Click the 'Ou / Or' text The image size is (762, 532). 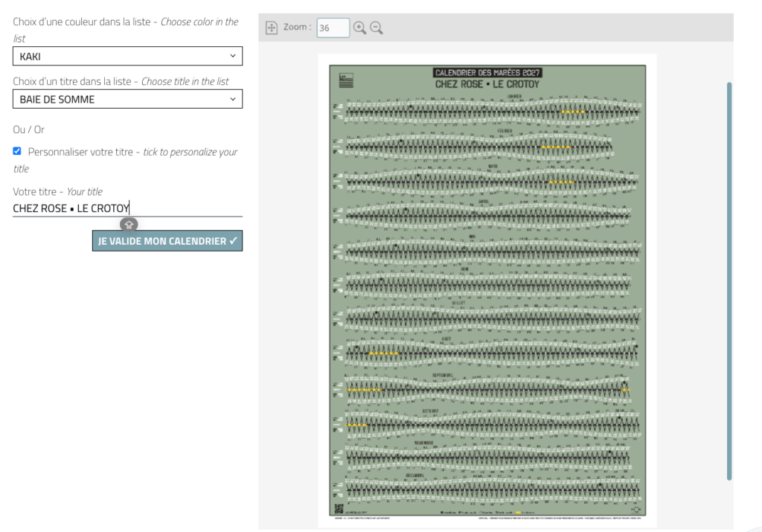[x=29, y=129]
